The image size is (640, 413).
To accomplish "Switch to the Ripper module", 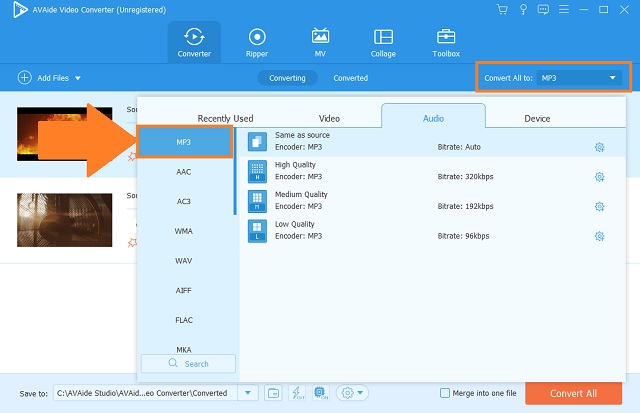I will click(x=257, y=42).
